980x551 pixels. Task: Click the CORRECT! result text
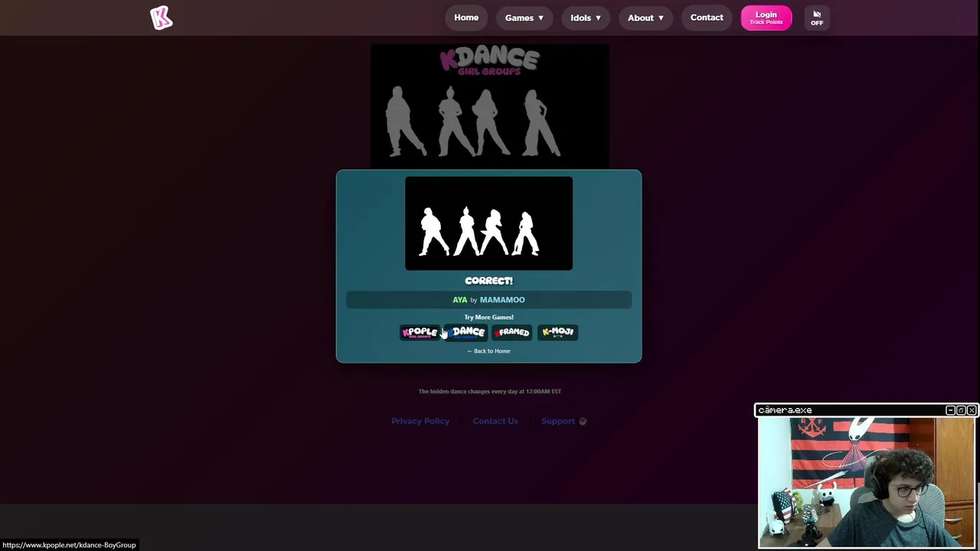coord(488,281)
